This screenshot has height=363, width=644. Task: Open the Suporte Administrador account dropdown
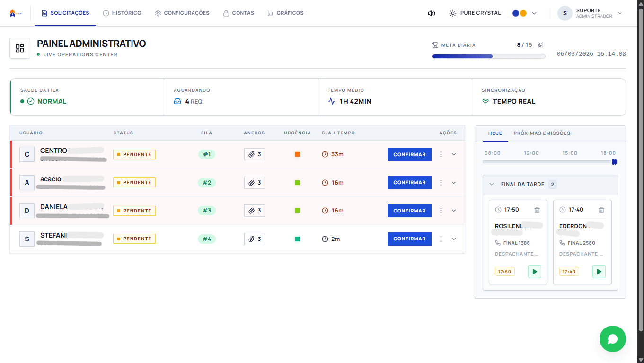591,13
